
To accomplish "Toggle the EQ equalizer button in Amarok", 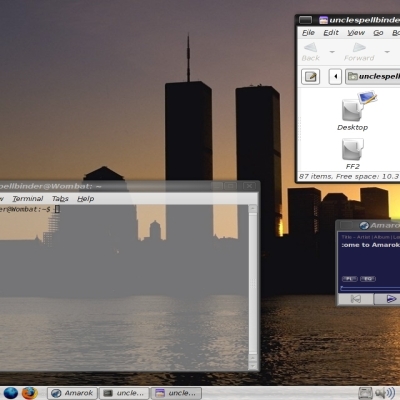I will click(368, 279).
